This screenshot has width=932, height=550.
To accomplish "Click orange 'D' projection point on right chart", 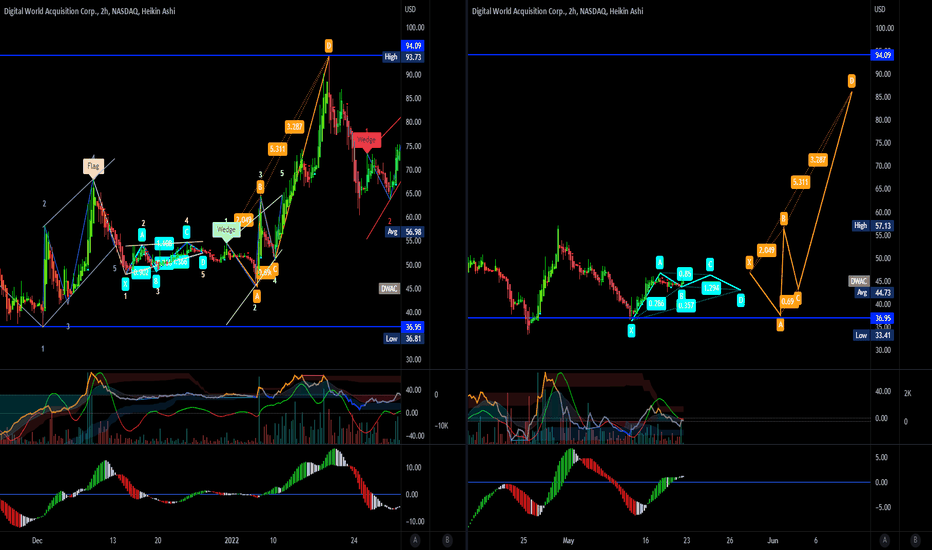I will (x=851, y=80).
